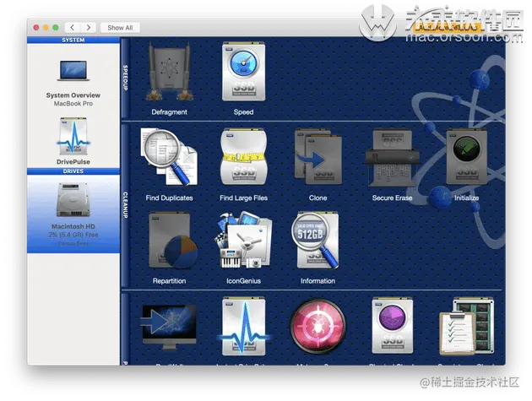This screenshot has height=401, width=532.
Task: Click the "2% (5.4 GB) Free" text
Action: pyautogui.click(x=73, y=235)
